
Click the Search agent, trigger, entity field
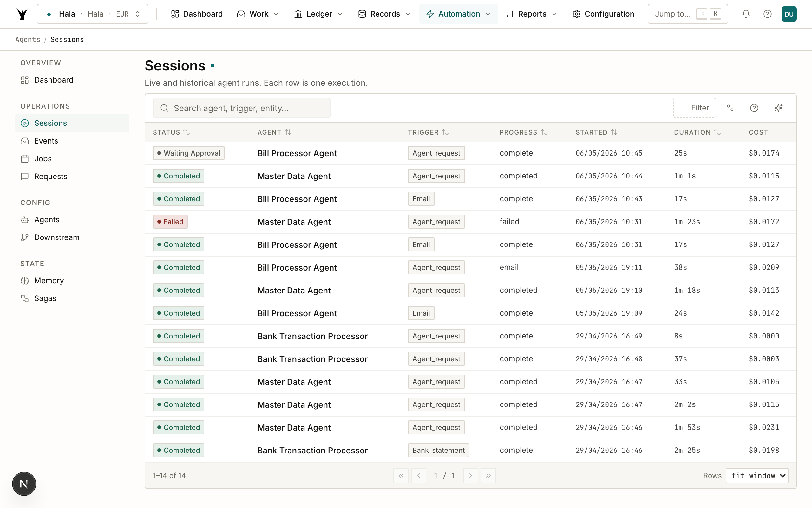pyautogui.click(x=242, y=108)
